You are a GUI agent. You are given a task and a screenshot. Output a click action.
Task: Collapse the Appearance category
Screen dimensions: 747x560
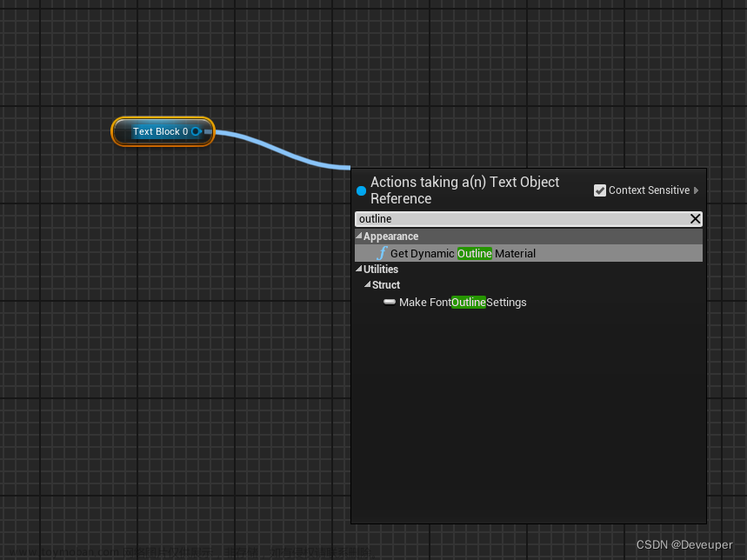tap(359, 236)
